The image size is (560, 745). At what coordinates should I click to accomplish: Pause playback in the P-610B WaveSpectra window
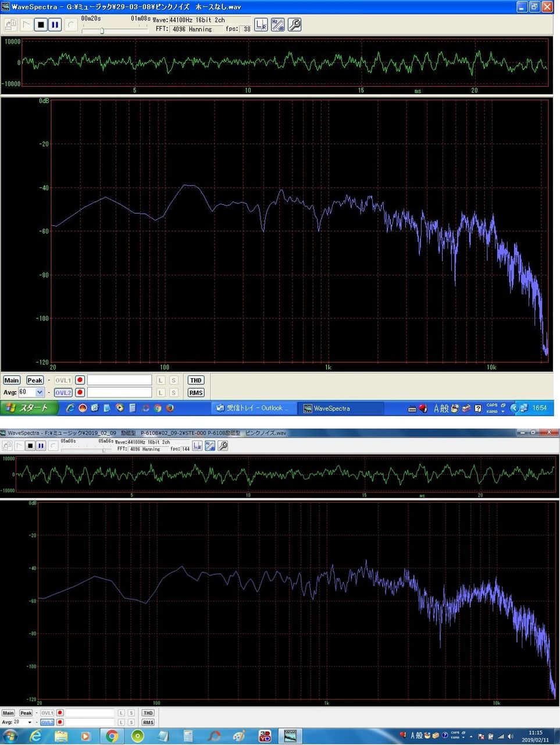(41, 446)
